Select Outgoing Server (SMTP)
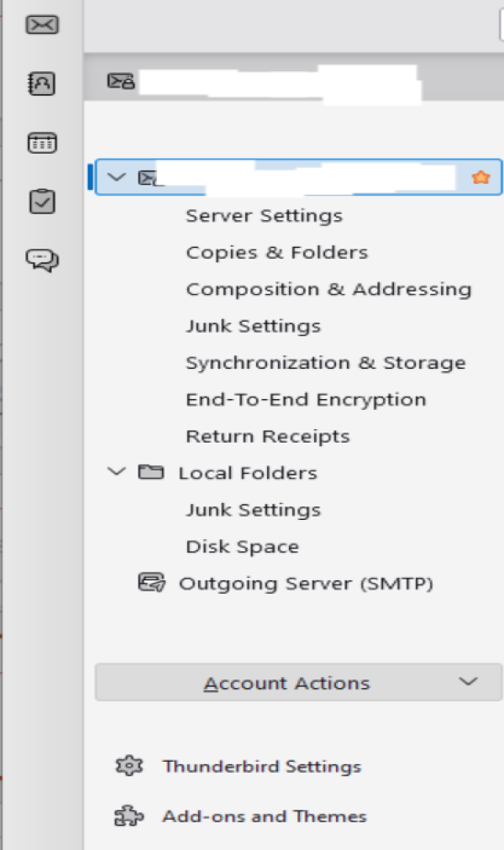This screenshot has width=504, height=850. point(305,584)
